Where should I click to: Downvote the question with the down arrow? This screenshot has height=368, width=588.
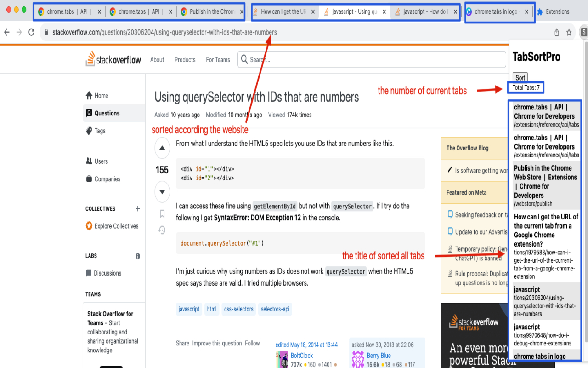[x=162, y=192]
